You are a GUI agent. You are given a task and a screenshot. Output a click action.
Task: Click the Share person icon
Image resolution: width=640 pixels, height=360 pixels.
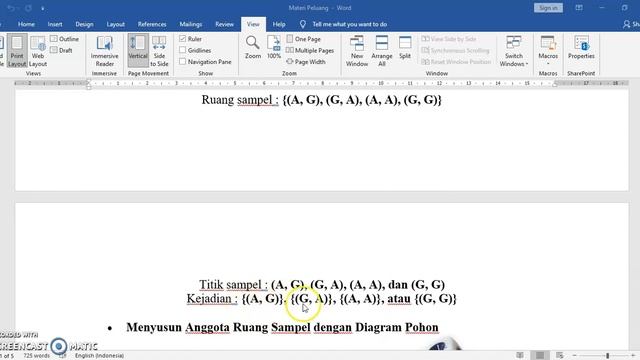click(627, 24)
